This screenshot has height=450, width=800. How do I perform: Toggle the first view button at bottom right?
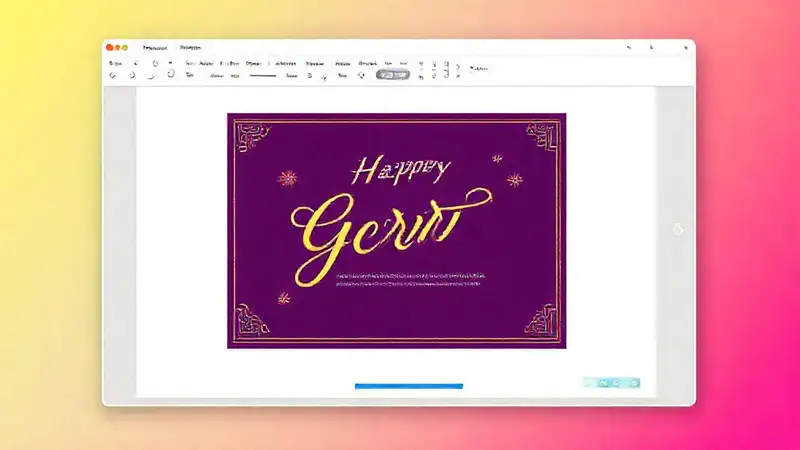click(x=591, y=382)
